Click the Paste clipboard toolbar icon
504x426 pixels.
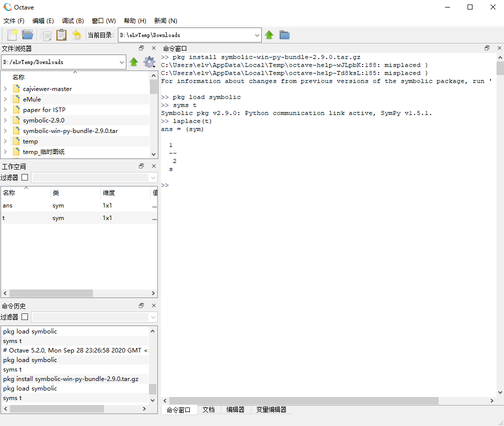pyautogui.click(x=61, y=34)
